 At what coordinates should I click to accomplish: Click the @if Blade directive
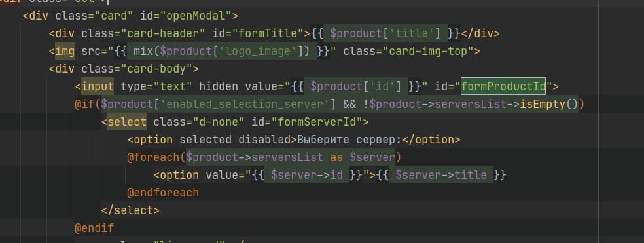click(84, 104)
